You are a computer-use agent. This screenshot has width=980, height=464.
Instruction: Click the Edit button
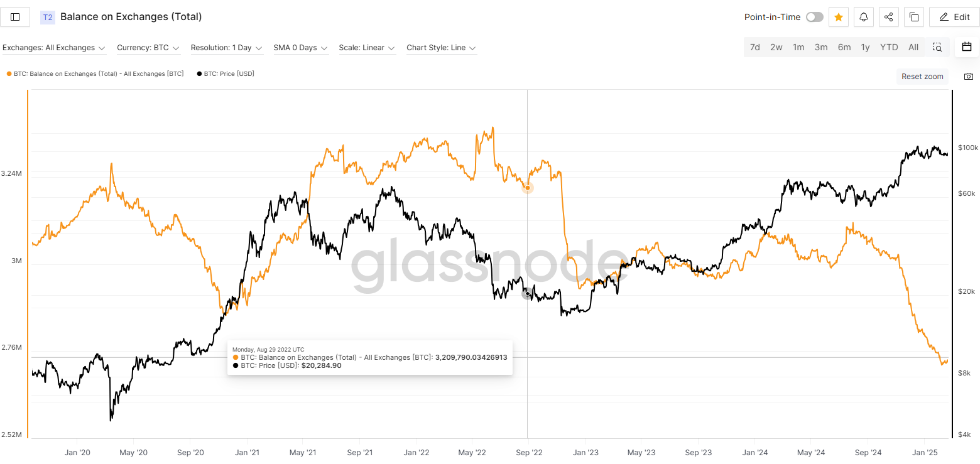[x=954, y=17]
